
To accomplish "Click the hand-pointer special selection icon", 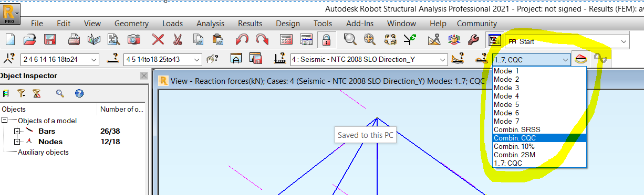I will pyautogui.click(x=212, y=59).
